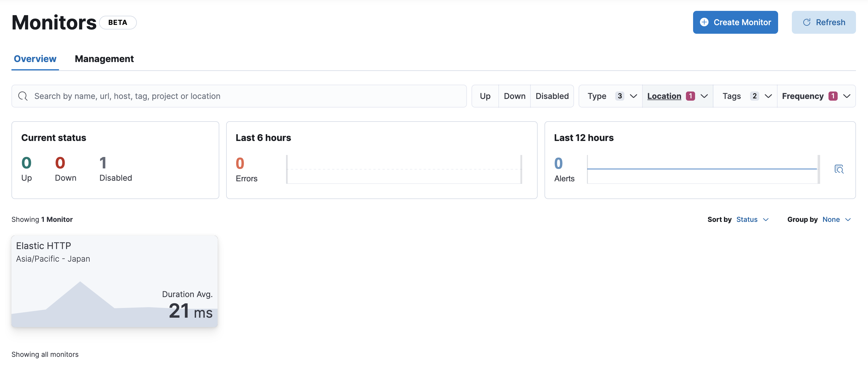Click the plus icon on Create Monitor
The image size is (868, 374).
tap(705, 22)
